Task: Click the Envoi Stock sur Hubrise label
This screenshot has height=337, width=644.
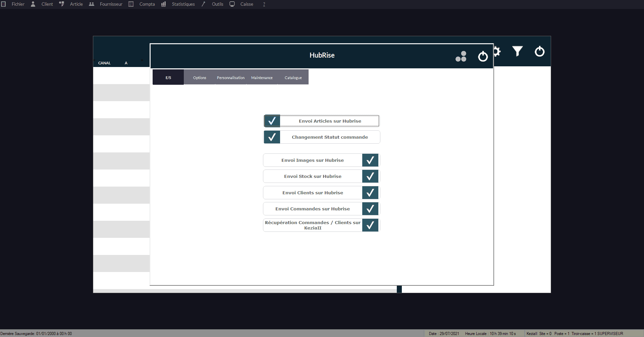Action: [313, 177]
